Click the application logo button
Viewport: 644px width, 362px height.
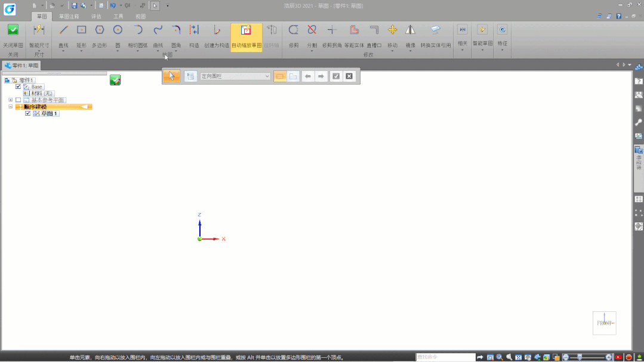coord(10,9)
